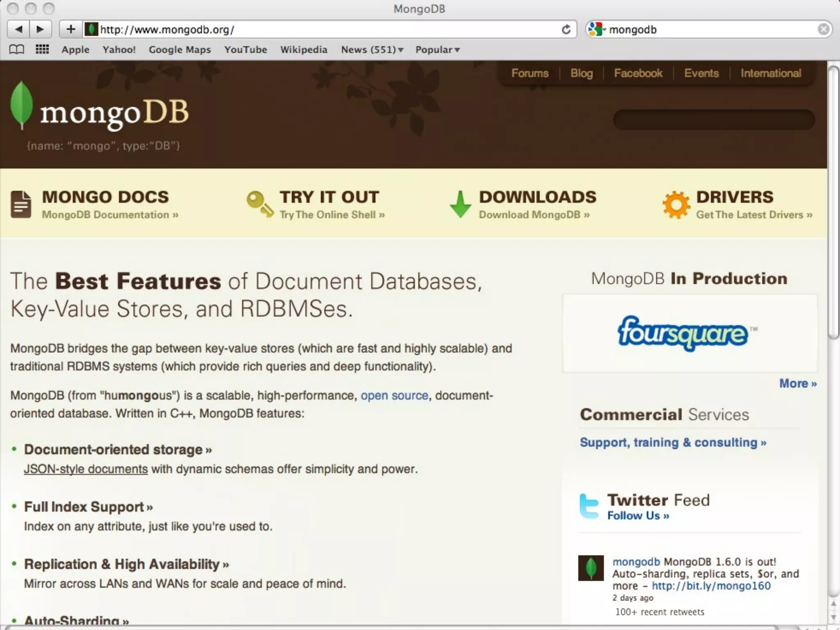Click the orange Drivers gear icon
This screenshot has width=840, height=630.
[676, 205]
